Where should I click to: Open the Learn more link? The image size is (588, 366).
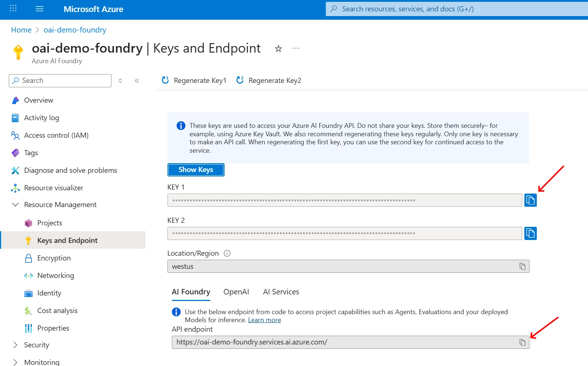(264, 320)
